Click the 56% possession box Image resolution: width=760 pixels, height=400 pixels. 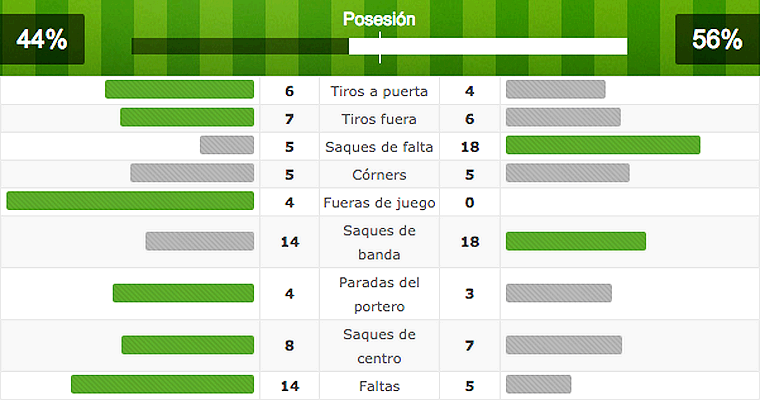tap(717, 40)
